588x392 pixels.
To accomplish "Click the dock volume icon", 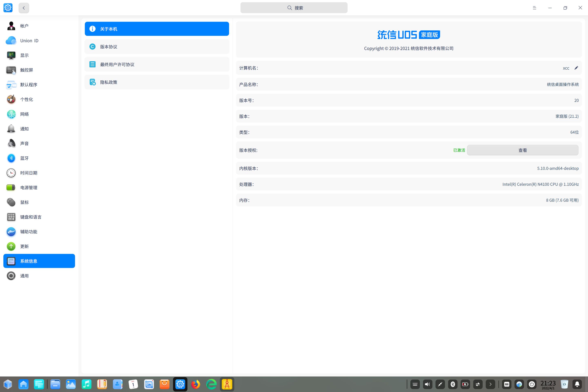I will point(428,384).
